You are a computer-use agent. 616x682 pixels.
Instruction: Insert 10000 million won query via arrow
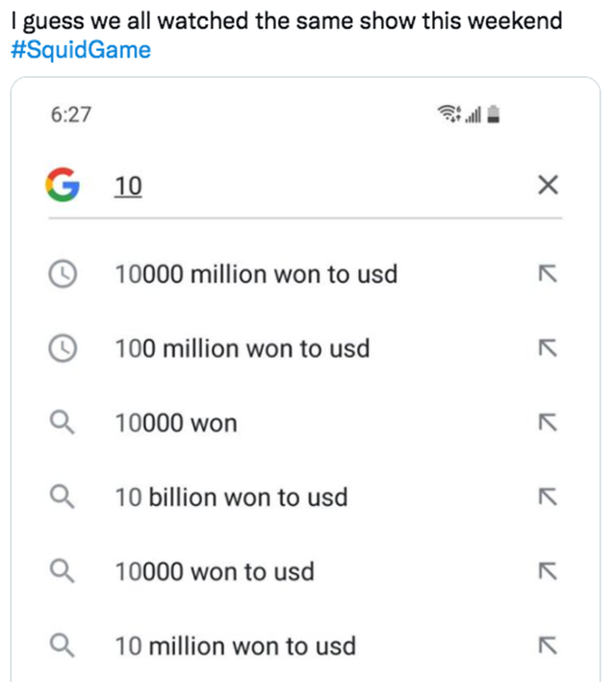click(x=548, y=274)
